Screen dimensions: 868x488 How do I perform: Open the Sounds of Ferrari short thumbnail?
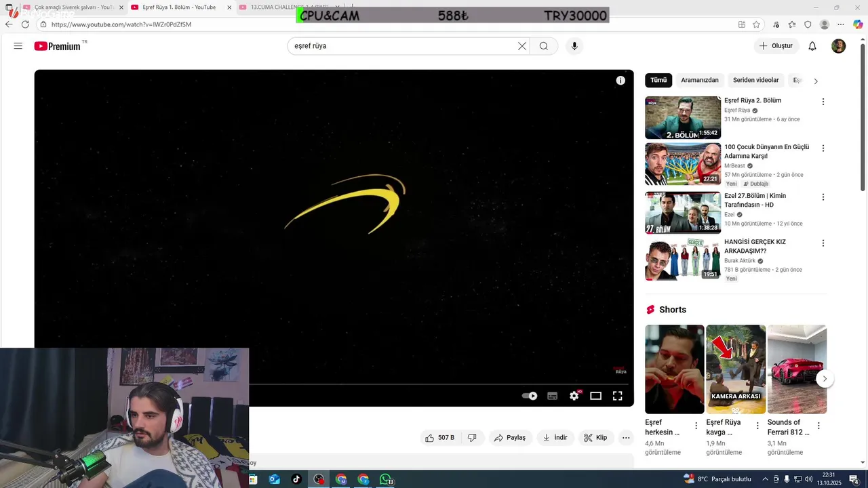coord(797,369)
